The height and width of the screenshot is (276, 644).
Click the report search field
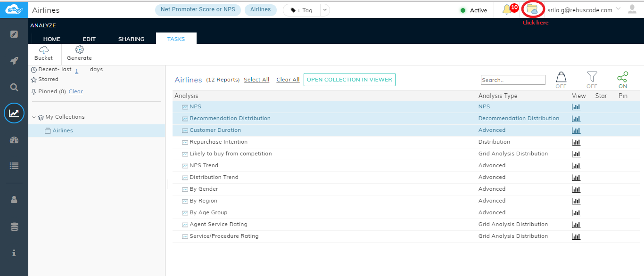tap(513, 80)
